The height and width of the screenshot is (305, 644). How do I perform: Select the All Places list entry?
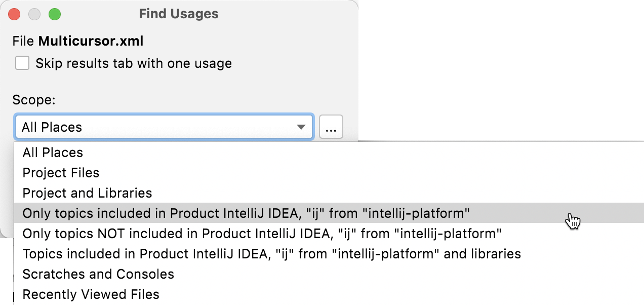(x=53, y=152)
